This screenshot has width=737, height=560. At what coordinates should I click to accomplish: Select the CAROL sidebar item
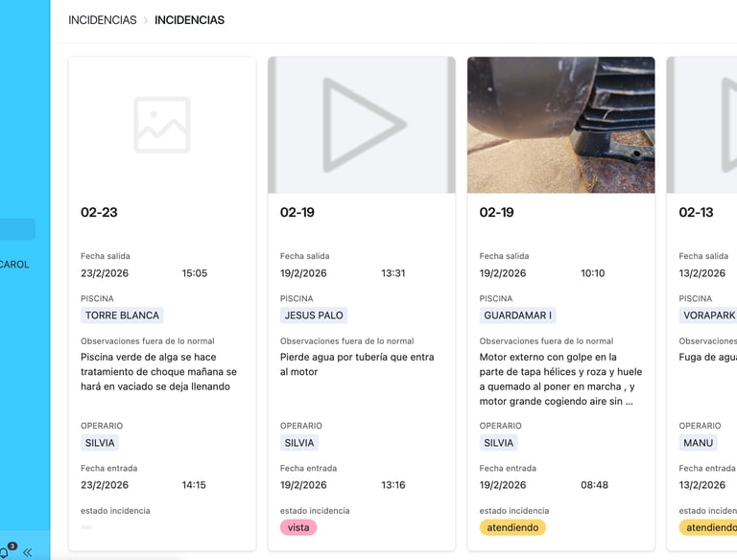point(14,265)
